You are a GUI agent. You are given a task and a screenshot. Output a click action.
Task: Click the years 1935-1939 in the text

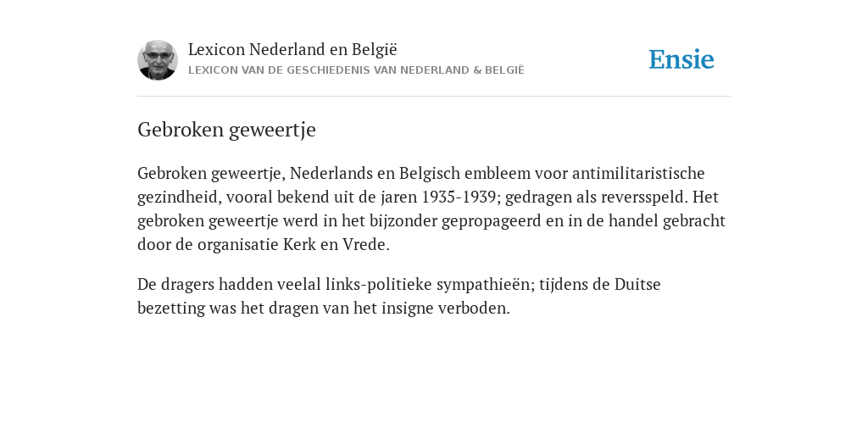click(x=459, y=197)
